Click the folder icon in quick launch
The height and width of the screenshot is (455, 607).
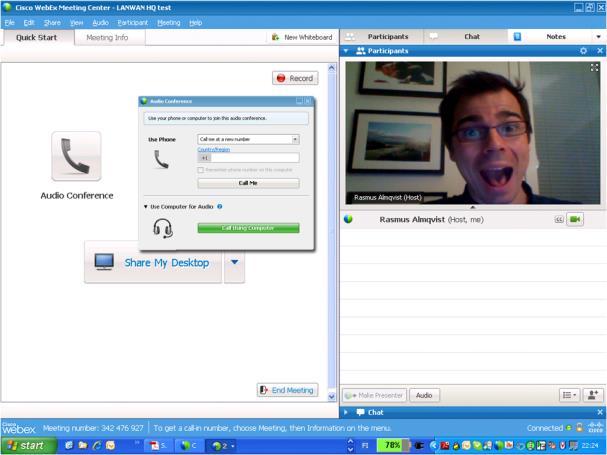[x=83, y=446]
